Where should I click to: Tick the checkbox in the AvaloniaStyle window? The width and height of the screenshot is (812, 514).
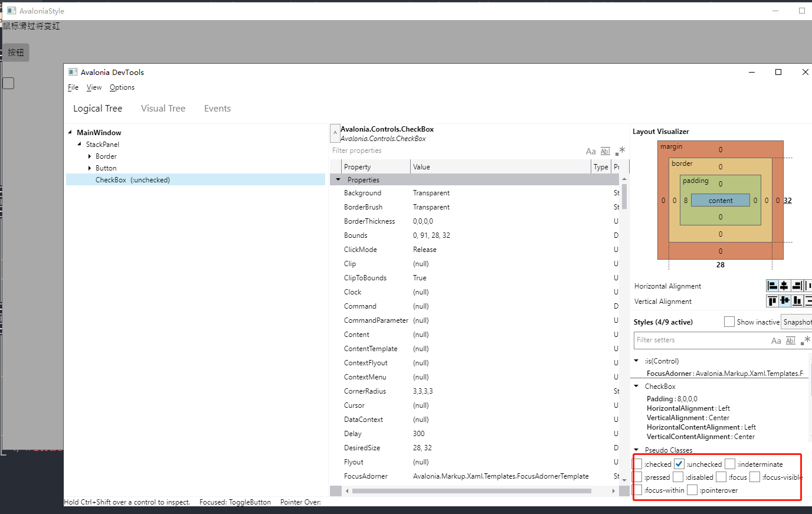pyautogui.click(x=8, y=83)
